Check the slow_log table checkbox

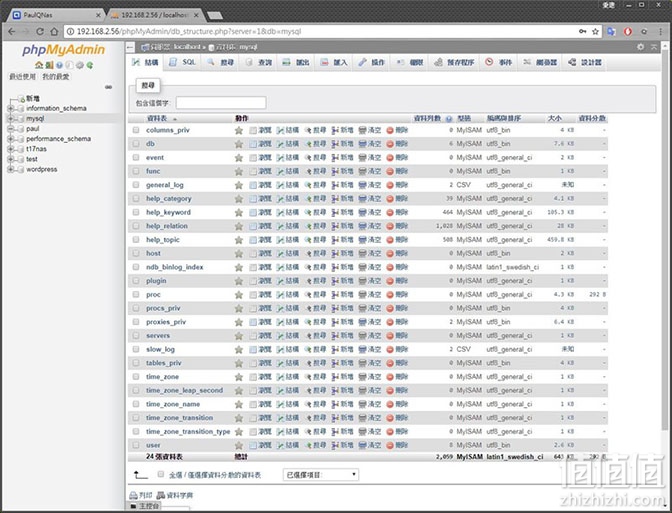coord(136,349)
